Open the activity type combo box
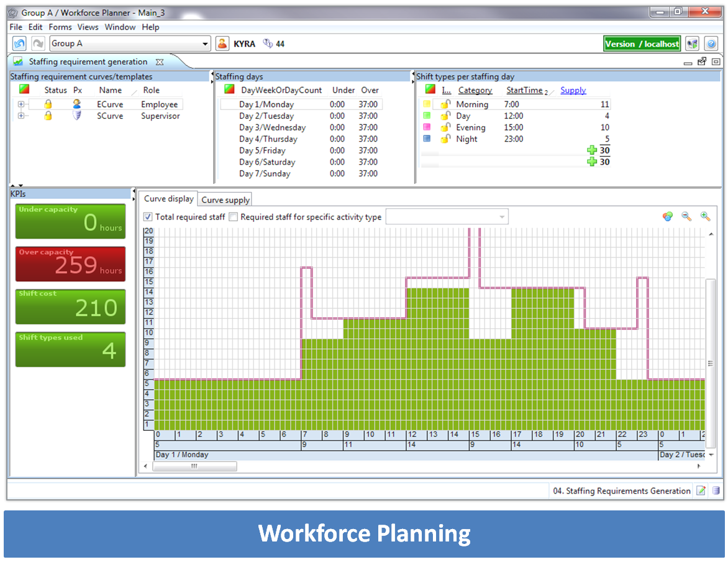The width and height of the screenshot is (728, 562). point(447,216)
